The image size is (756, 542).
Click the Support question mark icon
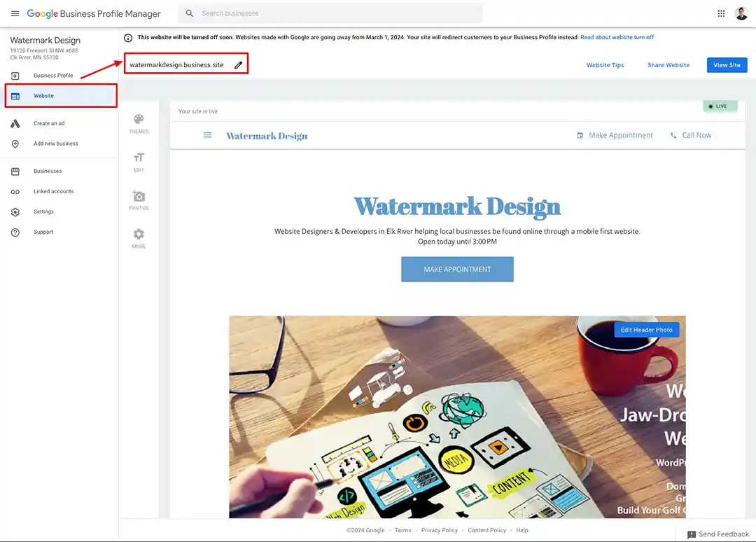coord(15,232)
